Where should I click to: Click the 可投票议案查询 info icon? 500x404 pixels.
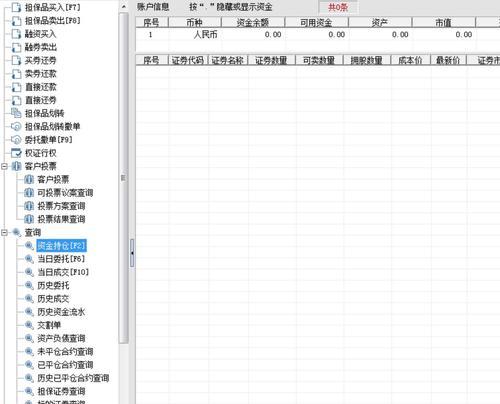pyautogui.click(x=29, y=193)
